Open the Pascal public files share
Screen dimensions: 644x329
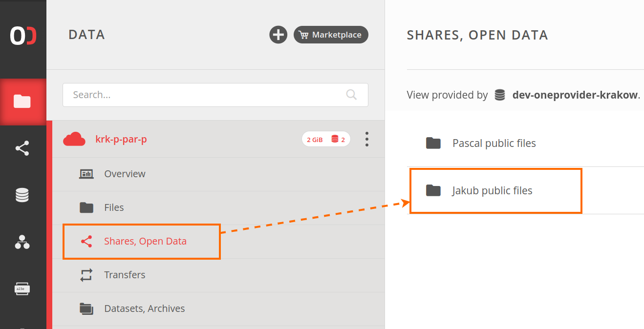(494, 143)
